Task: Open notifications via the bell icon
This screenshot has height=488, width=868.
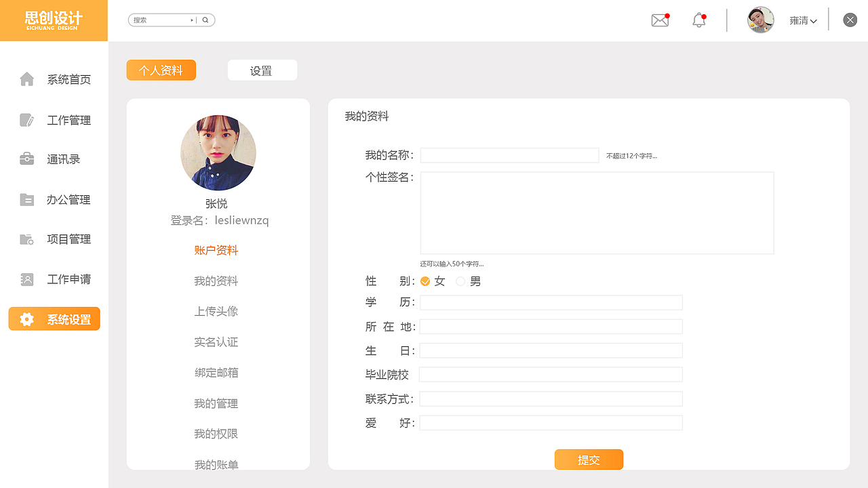Action: [x=698, y=20]
